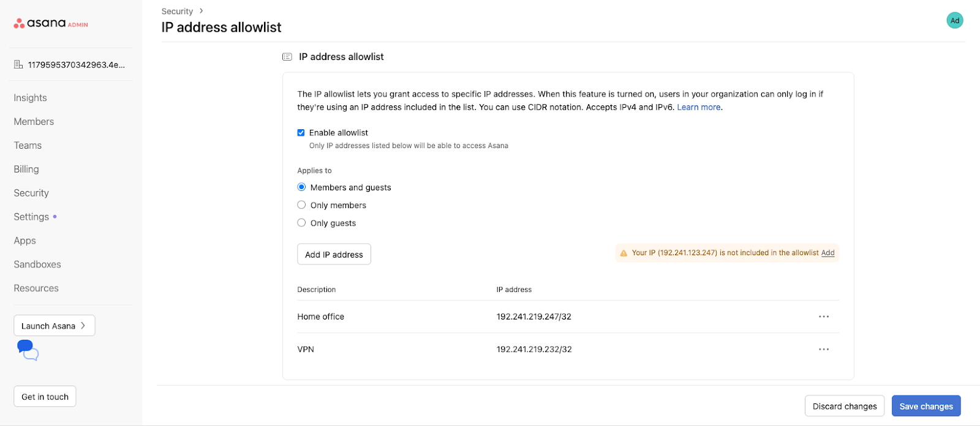980x426 pixels.
Task: Click the warning triangle icon
Action: 624,252
